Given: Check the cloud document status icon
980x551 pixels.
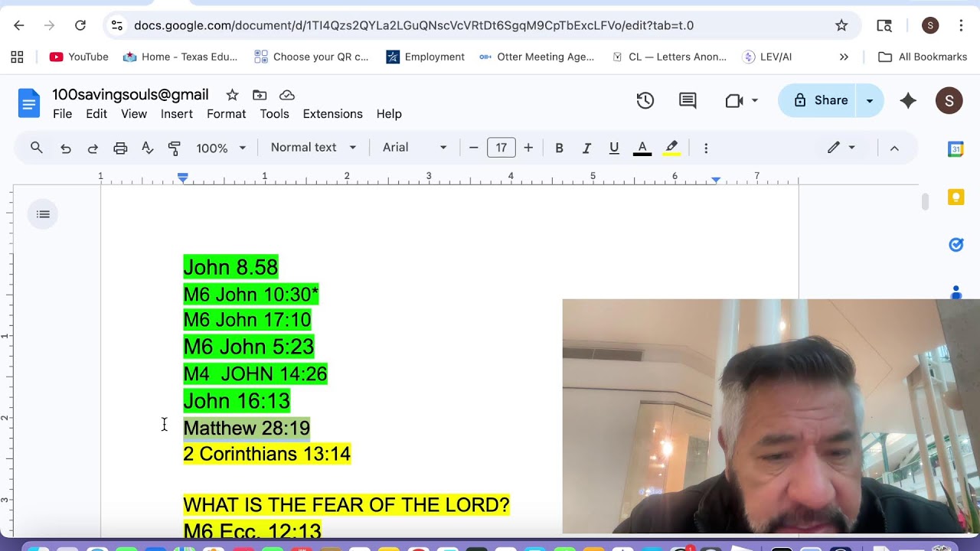Looking at the screenshot, I should [287, 95].
